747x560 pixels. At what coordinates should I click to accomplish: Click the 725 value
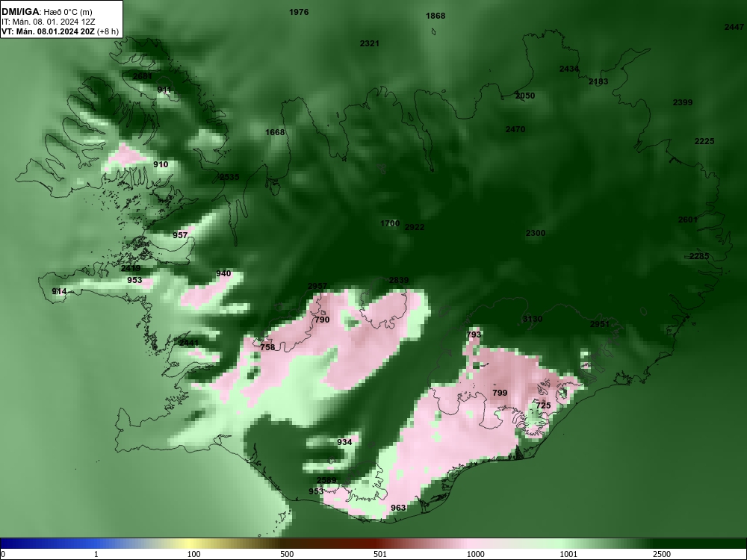pyautogui.click(x=543, y=405)
